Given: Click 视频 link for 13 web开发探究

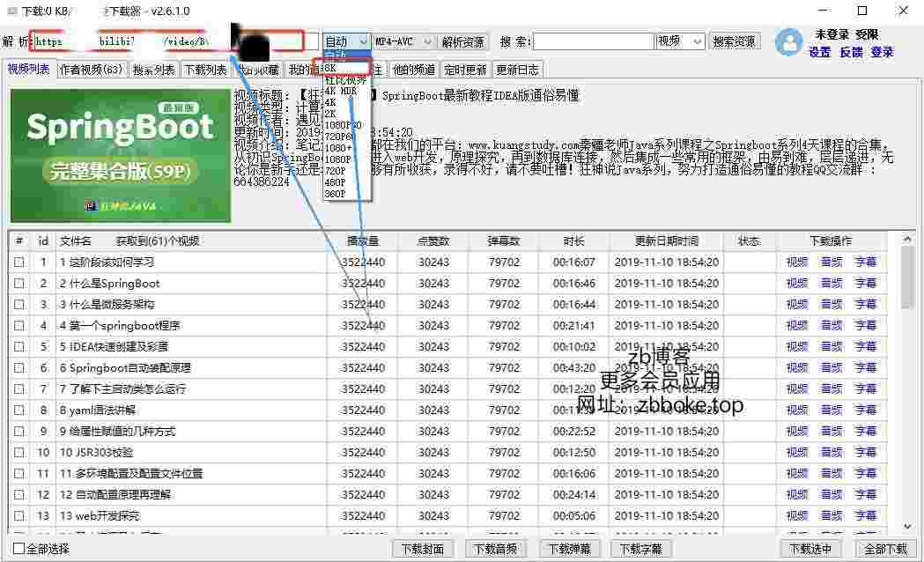Looking at the screenshot, I should click(x=796, y=515).
